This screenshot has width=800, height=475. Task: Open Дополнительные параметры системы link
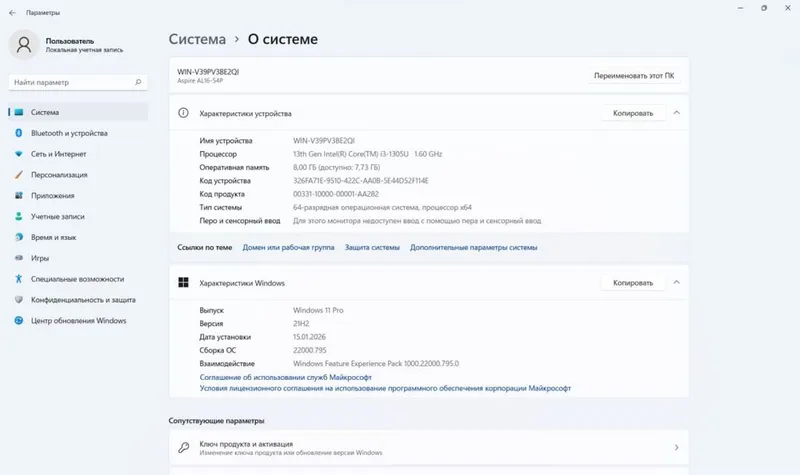[473, 247]
